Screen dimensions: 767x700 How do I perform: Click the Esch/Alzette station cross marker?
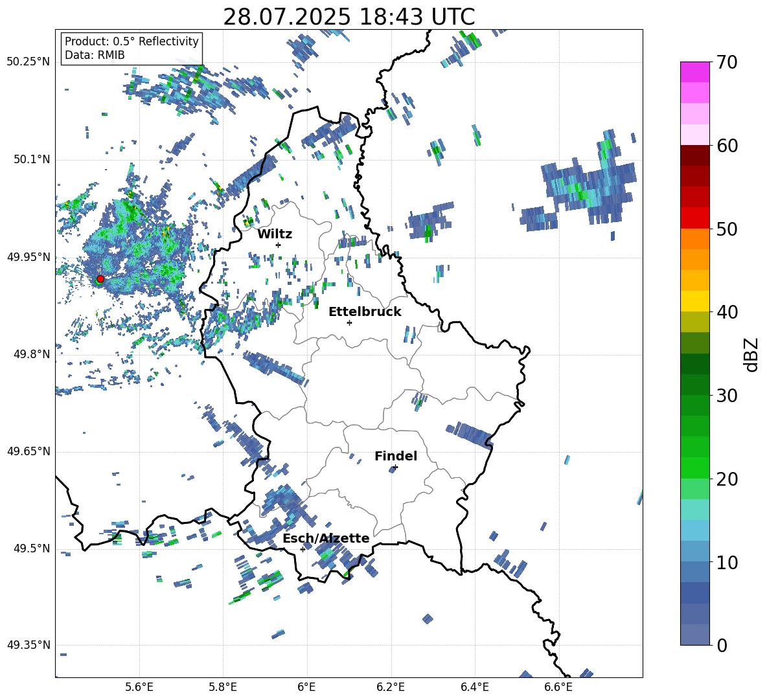pyautogui.click(x=303, y=549)
